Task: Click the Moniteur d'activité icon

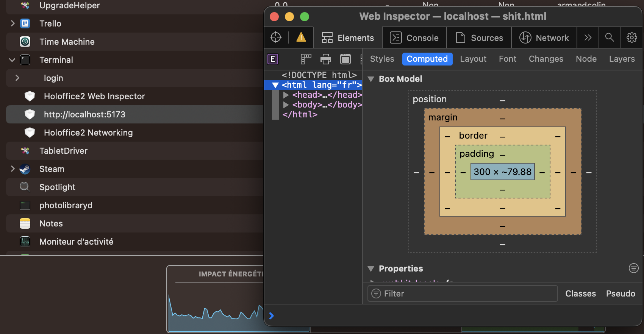Action: [x=25, y=242]
